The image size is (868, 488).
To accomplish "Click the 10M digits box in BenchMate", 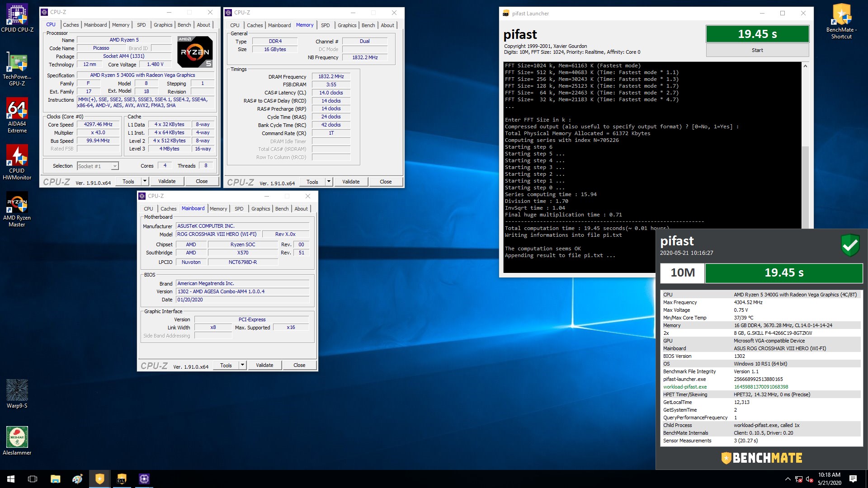I will click(682, 273).
